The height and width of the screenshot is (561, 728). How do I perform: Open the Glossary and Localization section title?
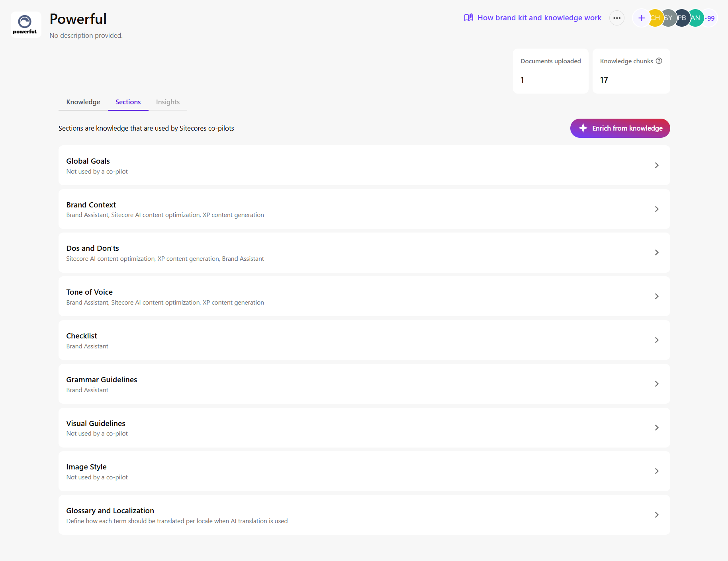110,510
